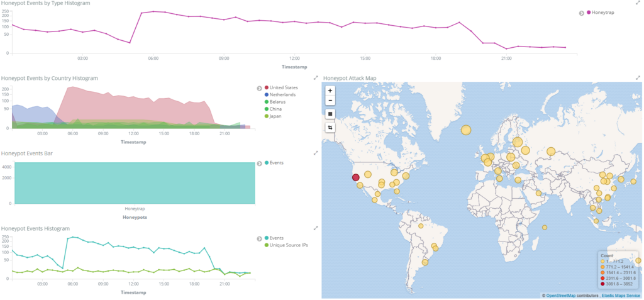
Task: Select the draw rectangle map tool
Action: point(330,113)
